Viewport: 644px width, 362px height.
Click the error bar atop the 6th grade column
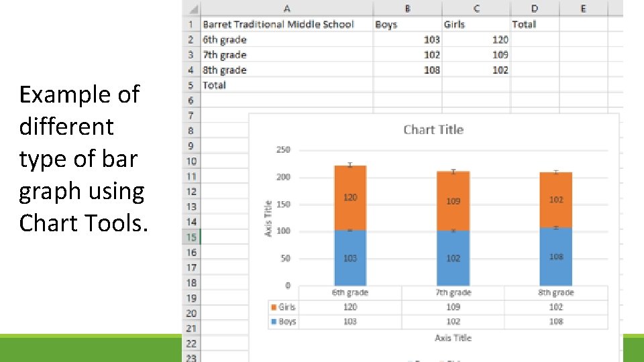pyautogui.click(x=350, y=165)
